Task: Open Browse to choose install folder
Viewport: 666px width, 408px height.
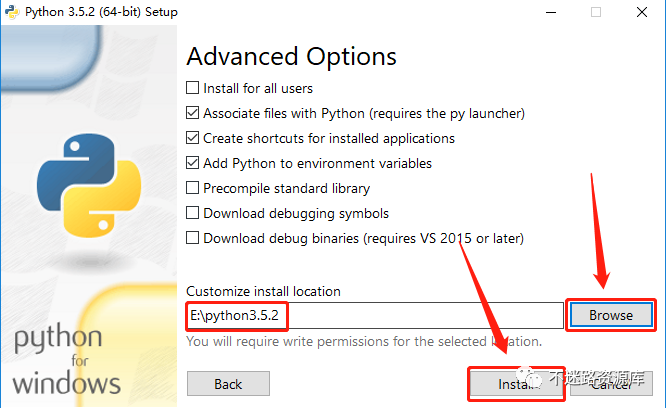Action: 611,315
